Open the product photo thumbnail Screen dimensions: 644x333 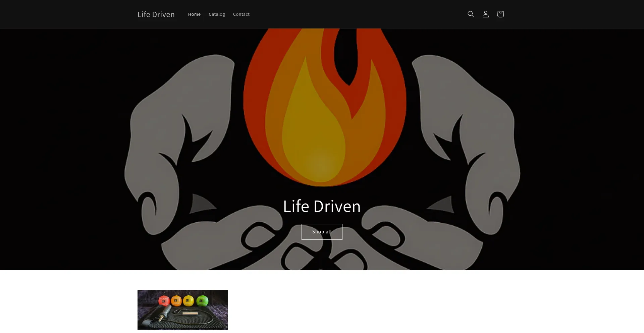182,310
